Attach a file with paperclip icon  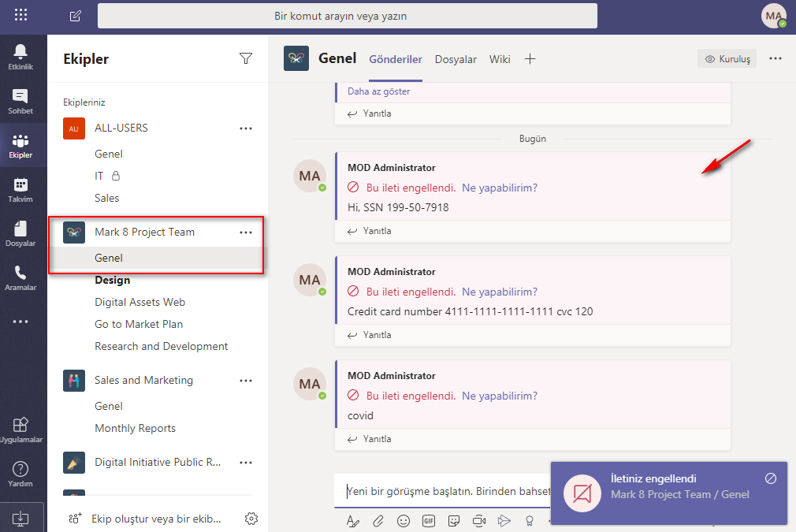click(378, 521)
